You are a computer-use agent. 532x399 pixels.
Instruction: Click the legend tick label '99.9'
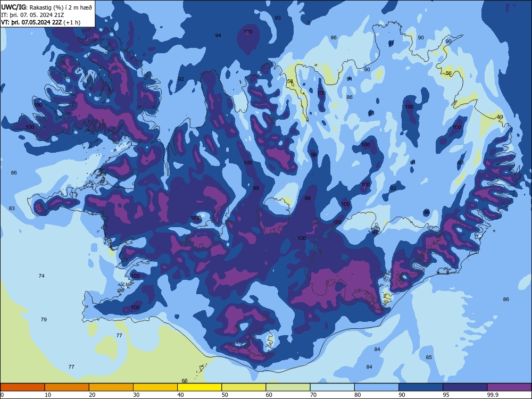pyautogui.click(x=493, y=395)
